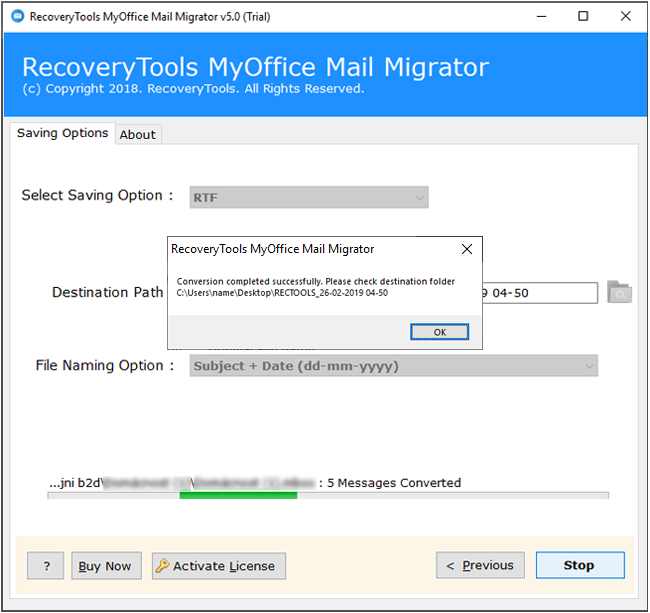Image resolution: width=650 pixels, height=613 pixels.
Task: Open the Select Saving Option RTF dropdown
Action: [309, 197]
